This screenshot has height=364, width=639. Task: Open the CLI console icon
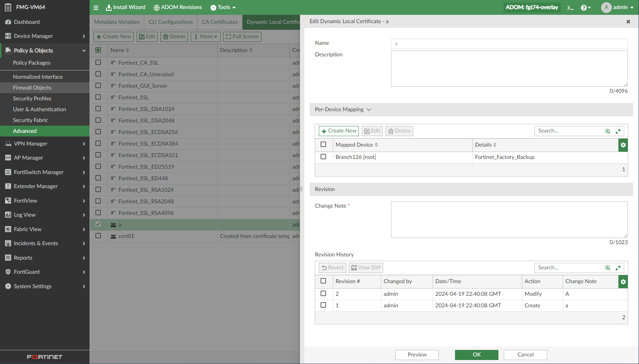tap(570, 8)
